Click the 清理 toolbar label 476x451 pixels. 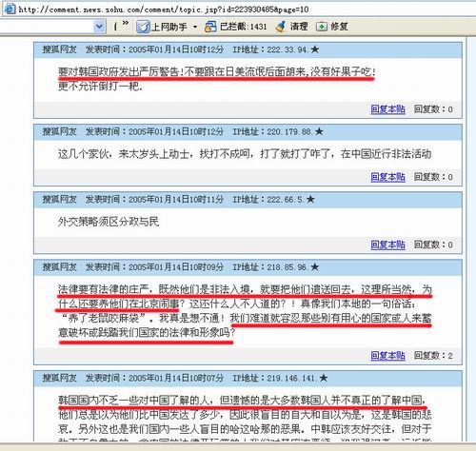pos(299,27)
